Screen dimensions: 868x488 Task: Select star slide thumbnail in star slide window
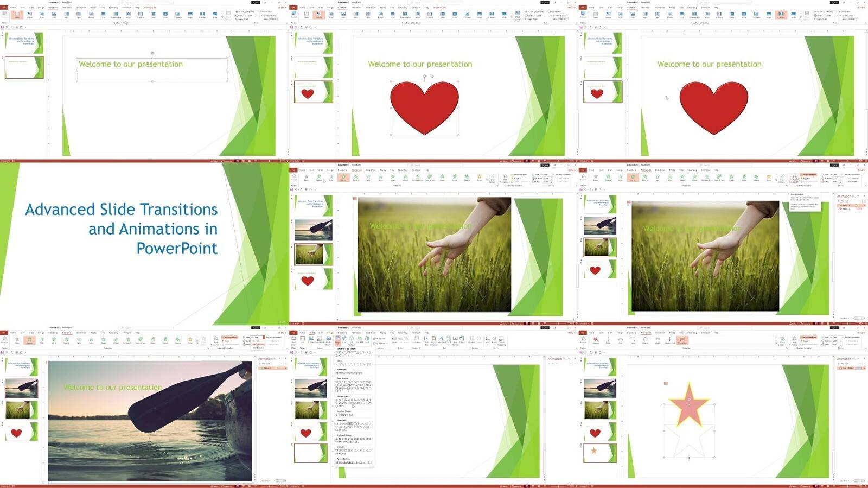(600, 453)
